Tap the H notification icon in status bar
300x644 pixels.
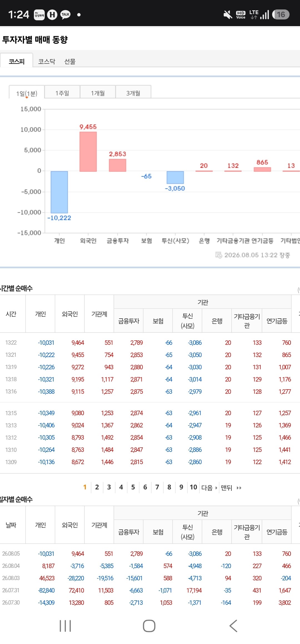tap(52, 14)
